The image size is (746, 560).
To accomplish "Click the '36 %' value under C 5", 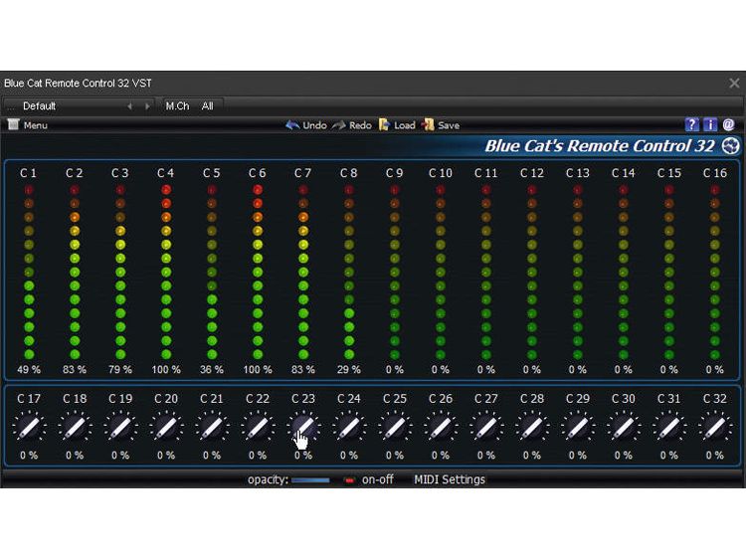I will tap(212, 370).
